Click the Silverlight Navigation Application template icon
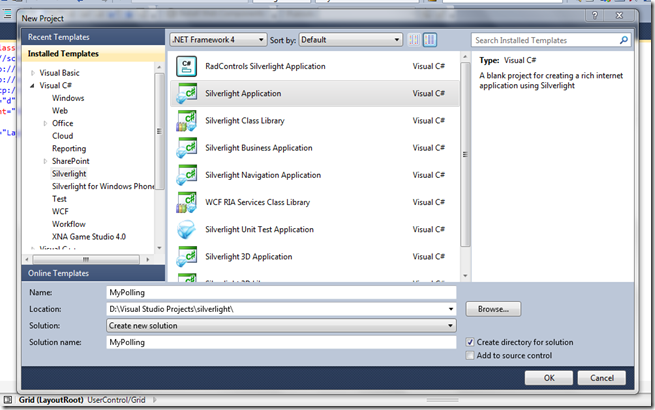Screen dimensions: 655x410 coord(186,175)
